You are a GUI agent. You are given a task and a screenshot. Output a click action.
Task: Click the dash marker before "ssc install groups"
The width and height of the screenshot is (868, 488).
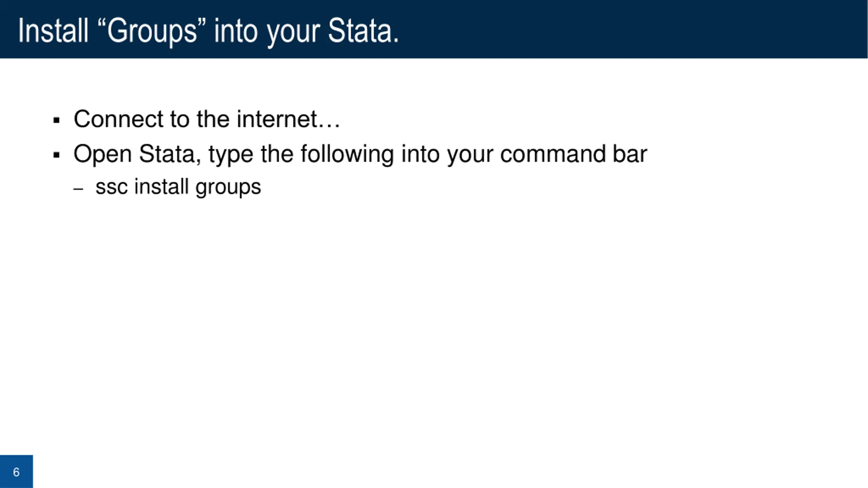(x=78, y=189)
